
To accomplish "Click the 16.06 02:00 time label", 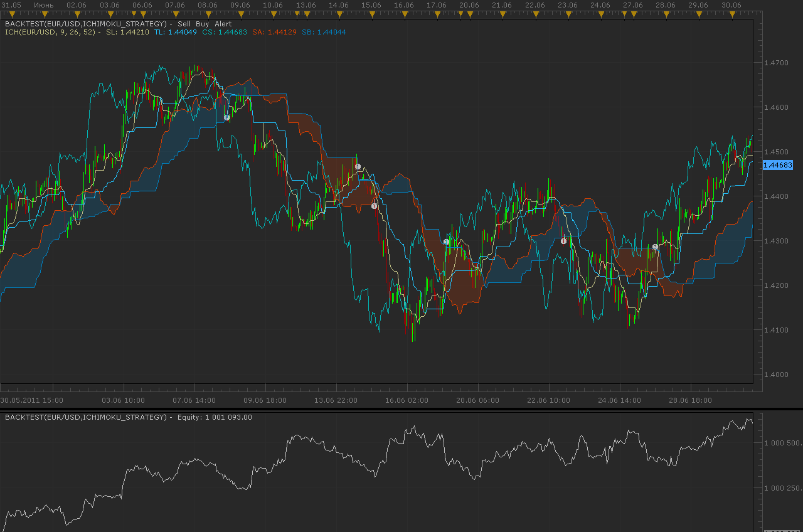I will click(x=407, y=400).
